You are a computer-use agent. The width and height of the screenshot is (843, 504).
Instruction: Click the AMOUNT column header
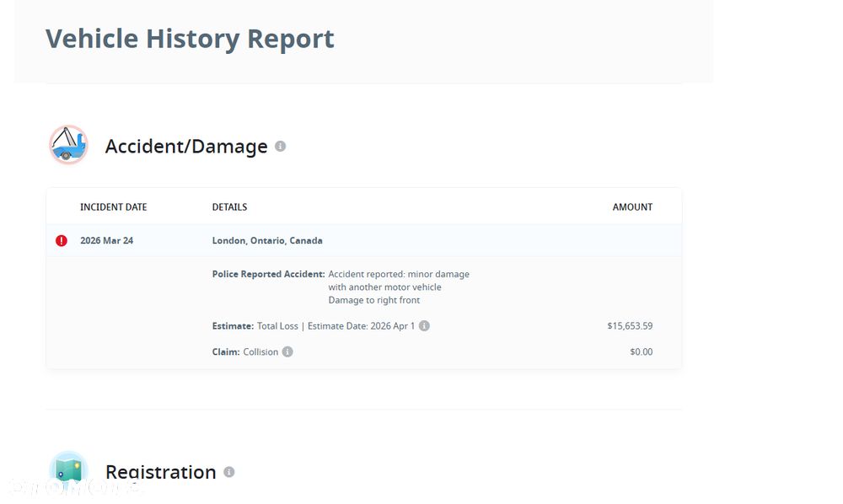[632, 207]
